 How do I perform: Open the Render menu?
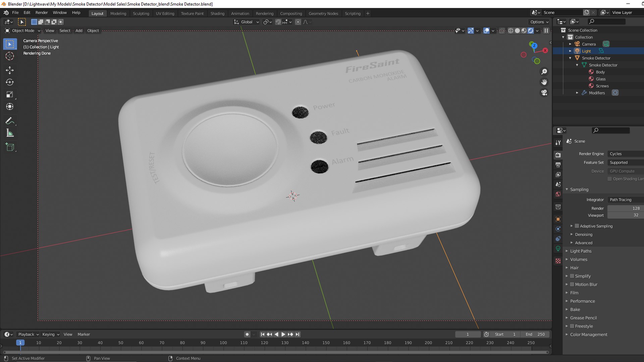coord(42,12)
